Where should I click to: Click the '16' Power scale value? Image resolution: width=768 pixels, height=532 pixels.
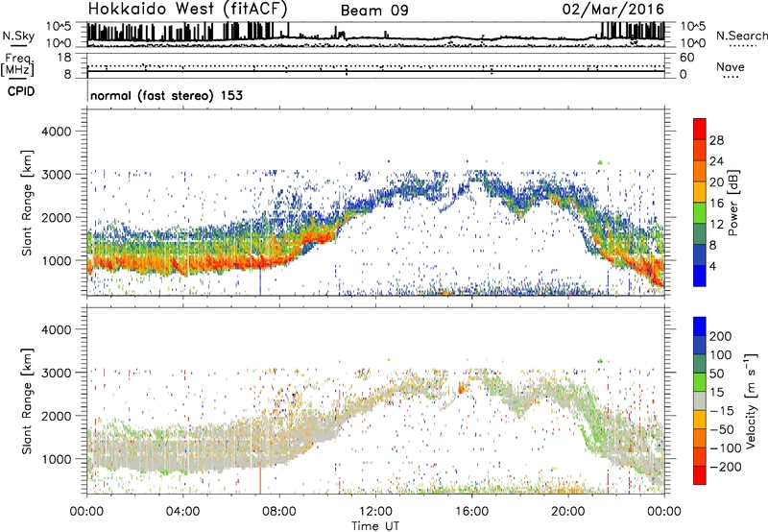click(x=716, y=204)
